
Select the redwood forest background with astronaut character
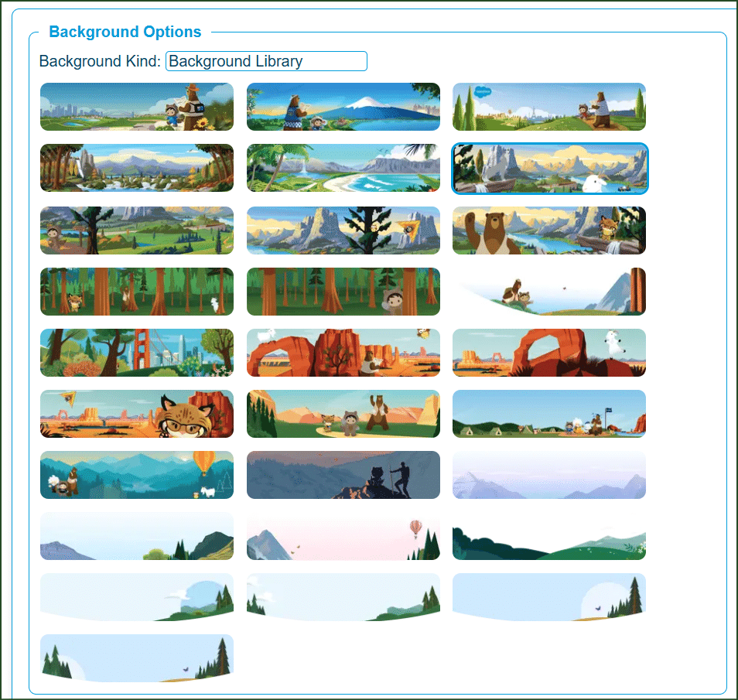[343, 292]
